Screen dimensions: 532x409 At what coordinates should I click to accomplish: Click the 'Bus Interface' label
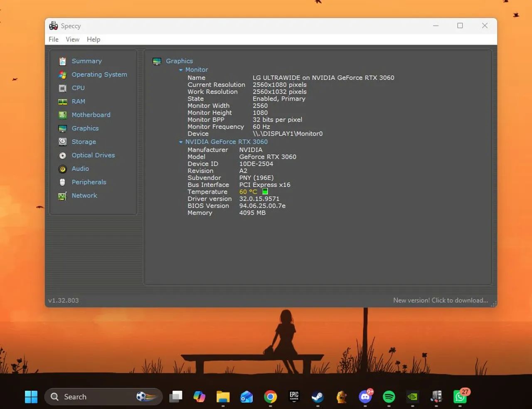point(208,185)
